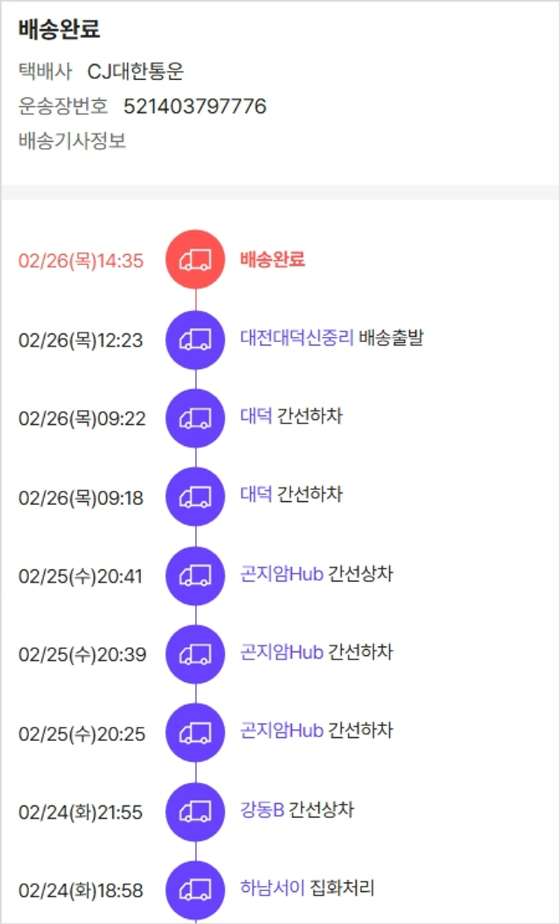The image size is (560, 924).
Task: Click truck icon beside 02/25 20:25 entry
Action: [195, 733]
